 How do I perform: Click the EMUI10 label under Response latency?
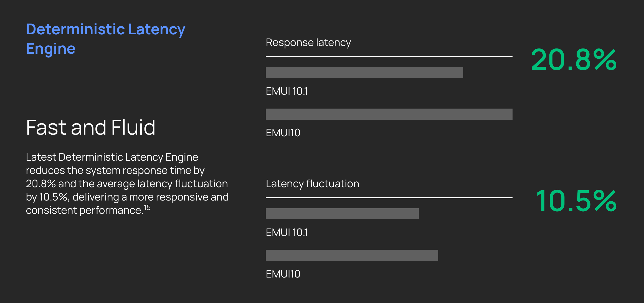[283, 133]
